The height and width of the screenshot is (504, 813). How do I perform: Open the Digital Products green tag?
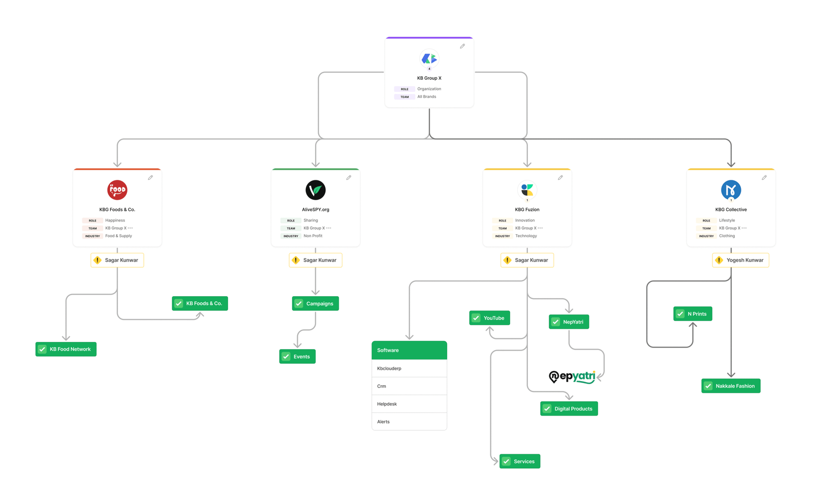[x=569, y=408]
